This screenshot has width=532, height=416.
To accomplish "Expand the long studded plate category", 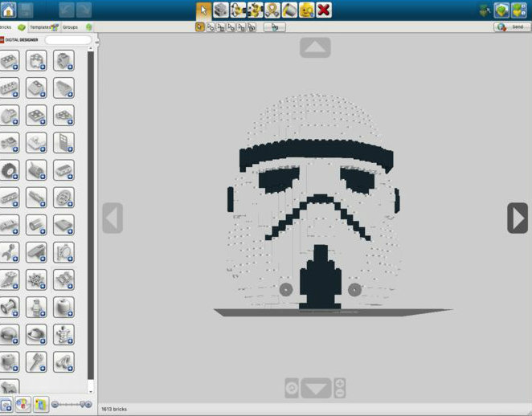I will 10,88.
